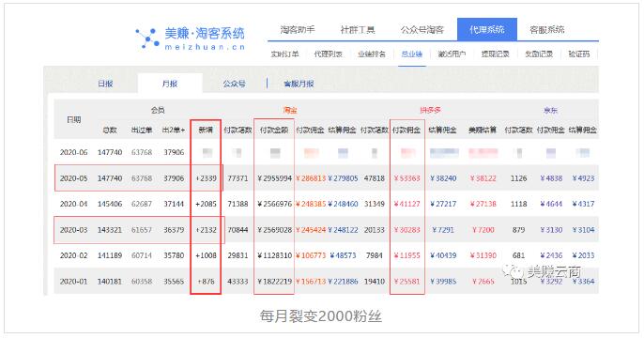Click the +2132 new members value

[206, 230]
